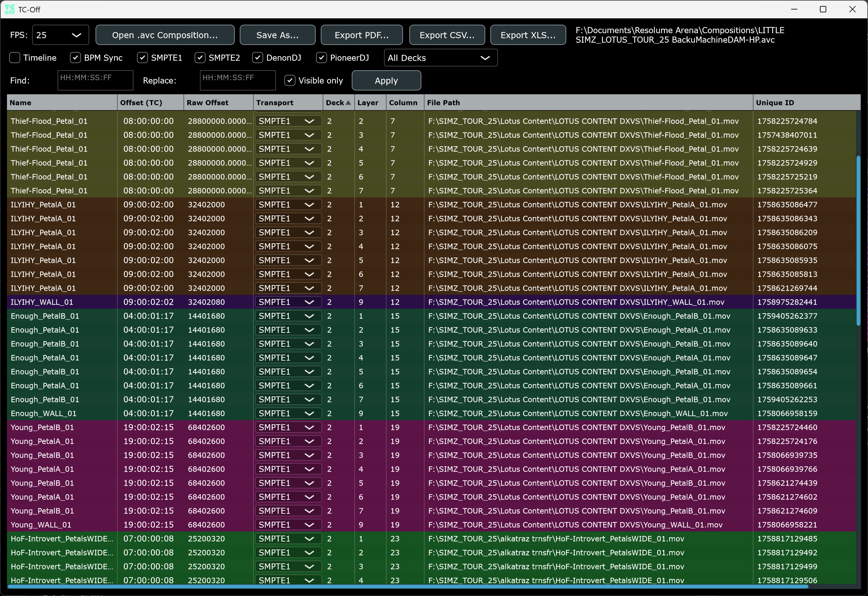Enable the Timeline checkbox
868x596 pixels.
tap(15, 58)
